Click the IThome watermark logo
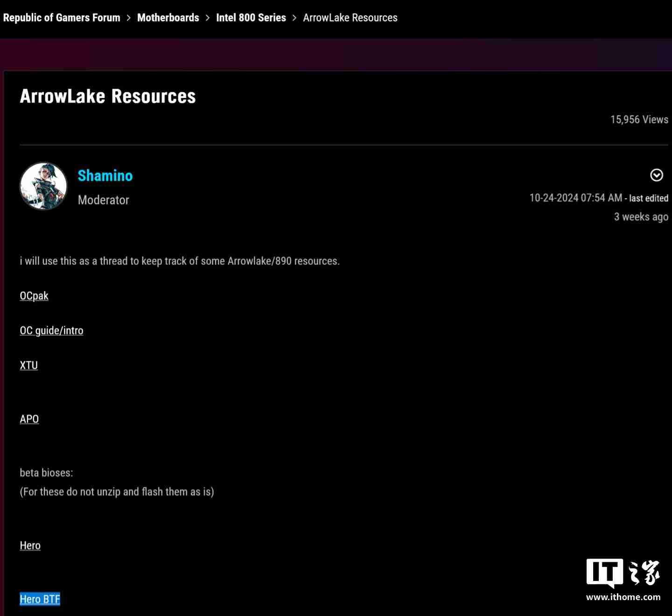The height and width of the screenshot is (616, 672). [x=623, y=573]
